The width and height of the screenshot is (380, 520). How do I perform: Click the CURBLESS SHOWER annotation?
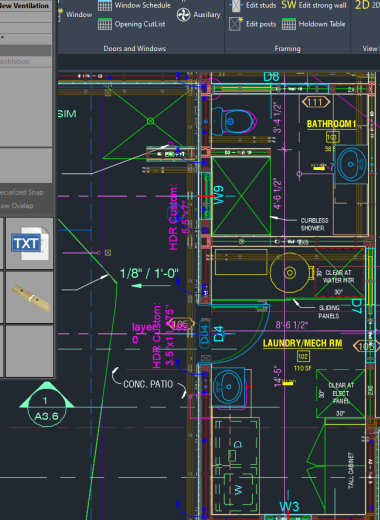tap(314, 224)
